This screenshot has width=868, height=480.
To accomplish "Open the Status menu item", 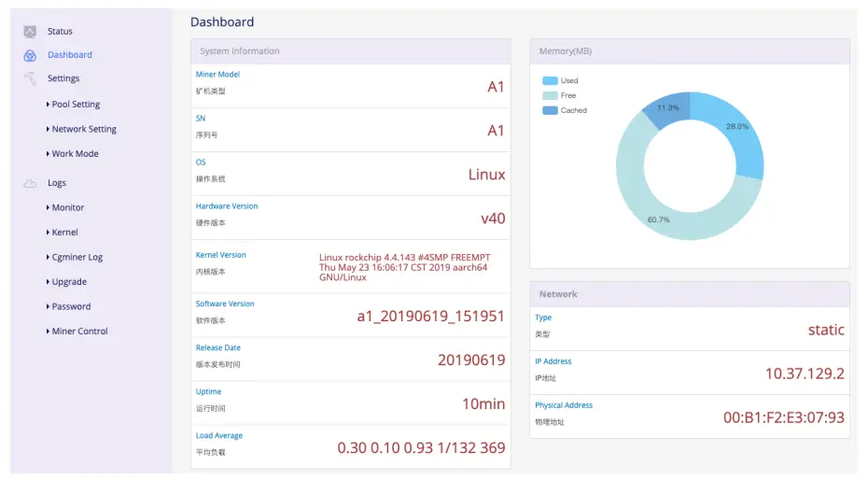I will click(60, 31).
